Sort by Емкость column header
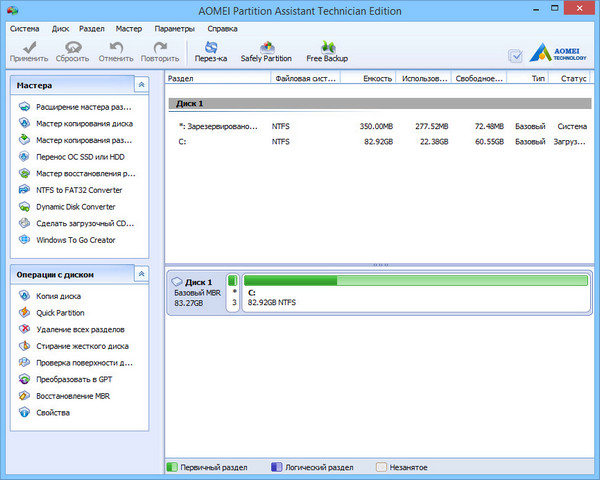The width and height of the screenshot is (600, 480). click(x=377, y=78)
